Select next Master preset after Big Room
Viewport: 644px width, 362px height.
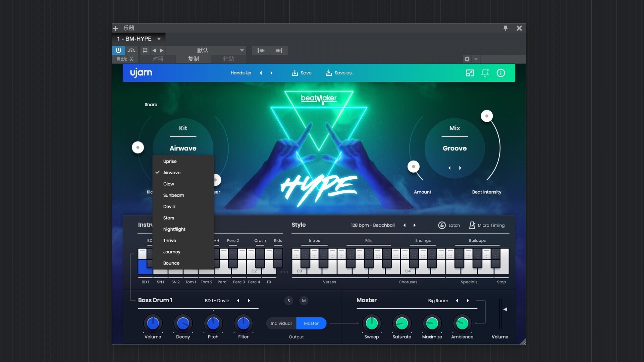point(468,301)
